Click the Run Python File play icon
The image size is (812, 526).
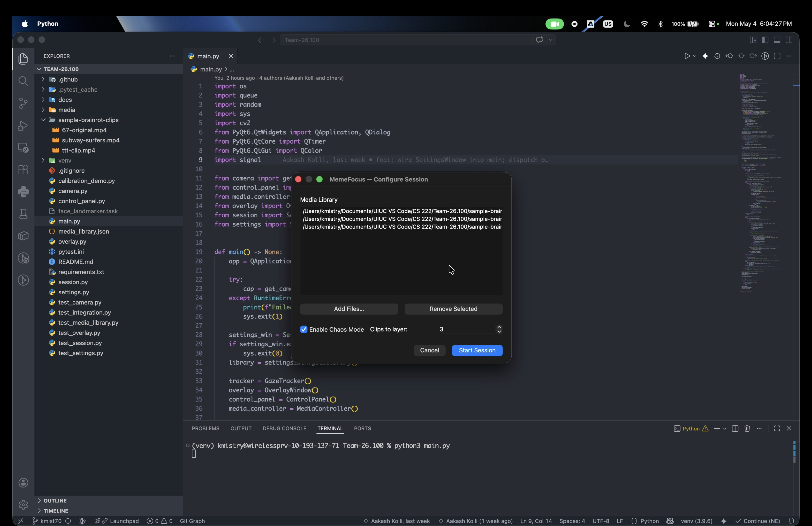pyautogui.click(x=687, y=56)
